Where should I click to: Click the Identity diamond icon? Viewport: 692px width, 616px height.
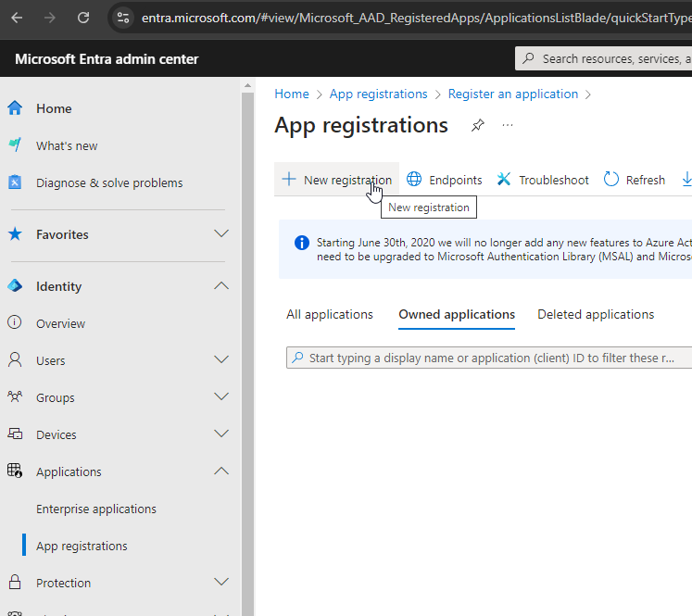[x=15, y=285]
